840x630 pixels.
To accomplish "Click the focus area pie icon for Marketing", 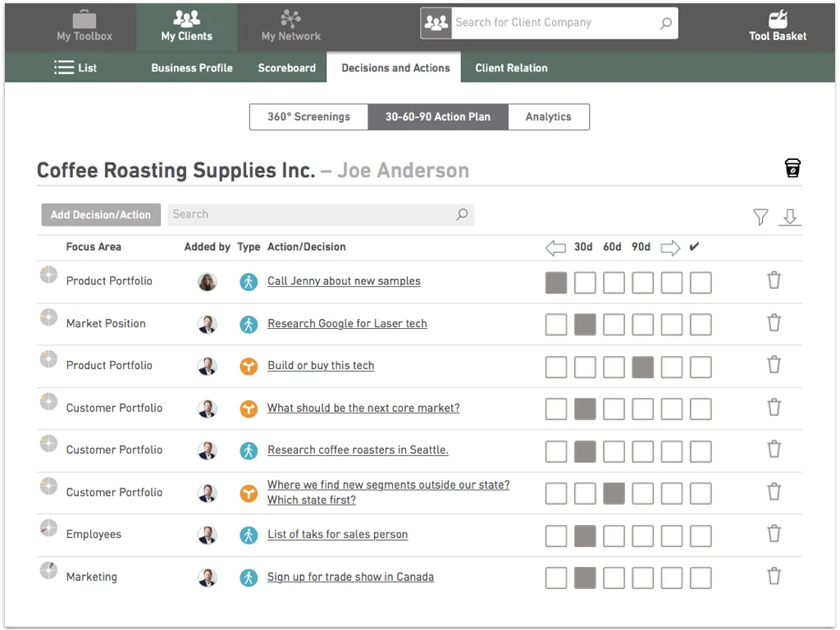I will click(48, 571).
